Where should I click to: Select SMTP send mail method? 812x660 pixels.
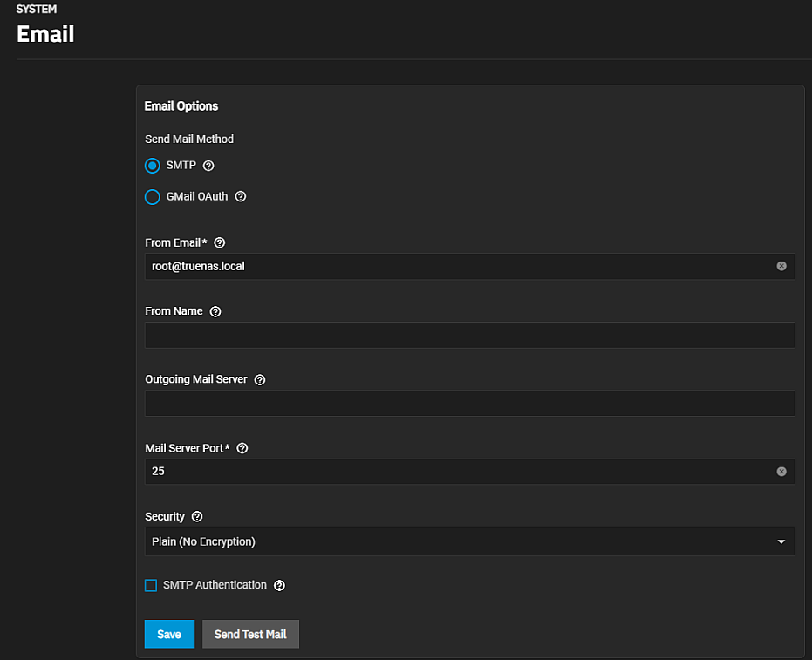[153, 166]
